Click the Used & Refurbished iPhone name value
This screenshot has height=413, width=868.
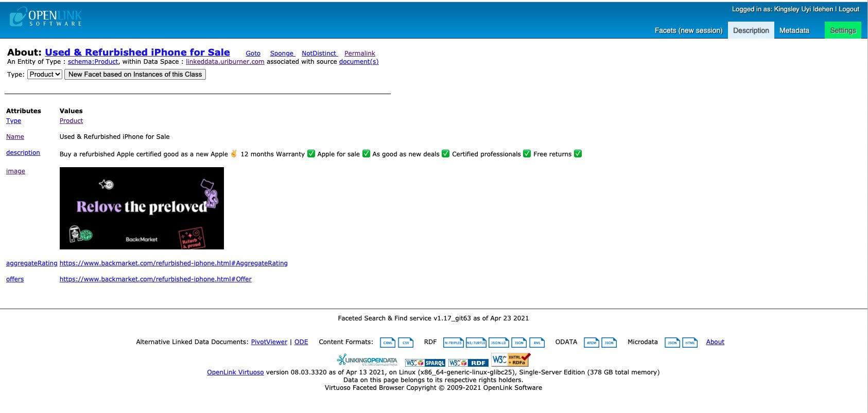click(x=114, y=137)
